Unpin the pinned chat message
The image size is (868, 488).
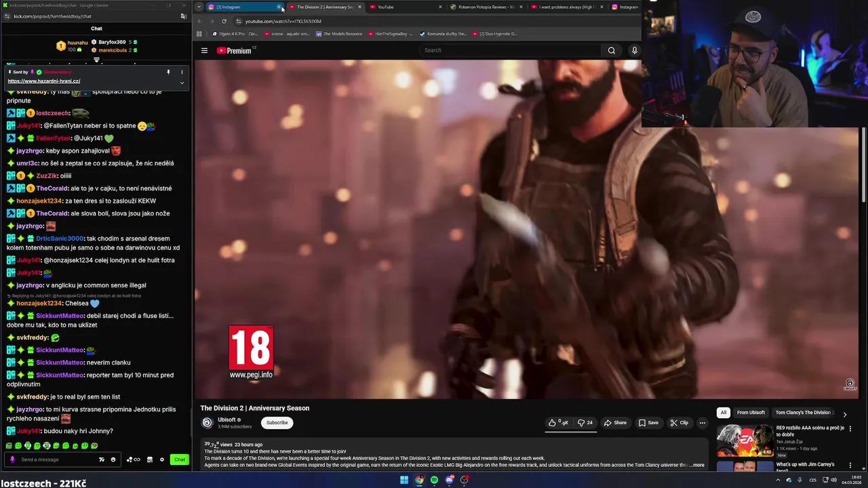point(168,72)
